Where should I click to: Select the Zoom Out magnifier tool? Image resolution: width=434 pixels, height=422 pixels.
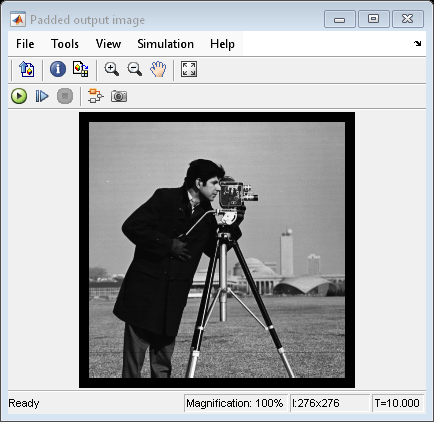tap(135, 69)
